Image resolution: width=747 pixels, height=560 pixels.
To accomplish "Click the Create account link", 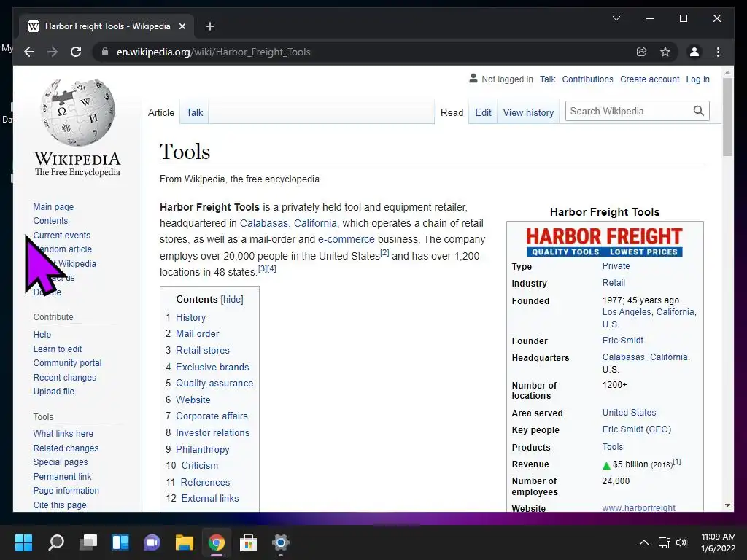I will 649,79.
